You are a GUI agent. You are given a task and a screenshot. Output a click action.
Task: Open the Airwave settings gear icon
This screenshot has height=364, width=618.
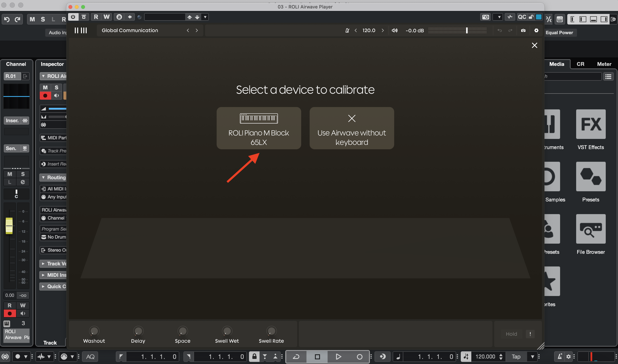[536, 30]
